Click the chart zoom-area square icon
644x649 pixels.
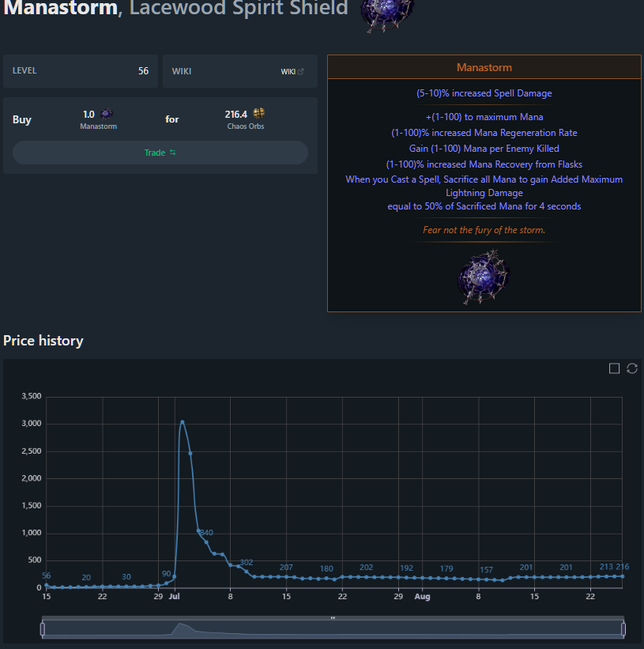point(614,368)
